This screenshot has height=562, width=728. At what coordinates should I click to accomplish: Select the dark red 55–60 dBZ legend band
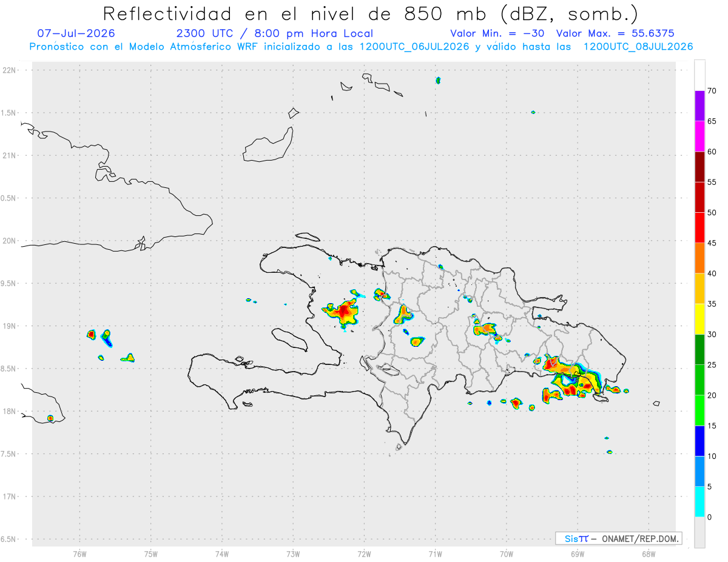click(x=699, y=167)
